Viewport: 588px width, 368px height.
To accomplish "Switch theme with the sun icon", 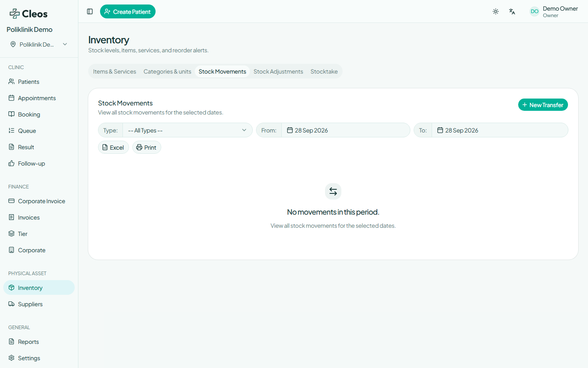I will 496,11.
